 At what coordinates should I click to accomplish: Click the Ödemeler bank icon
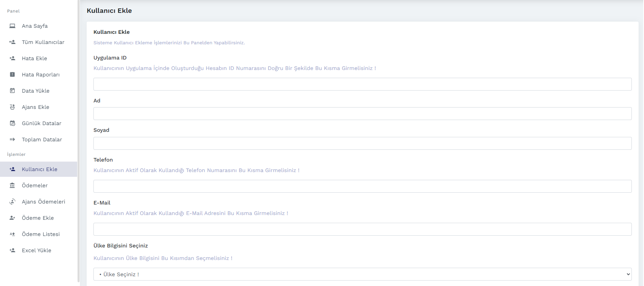point(13,186)
